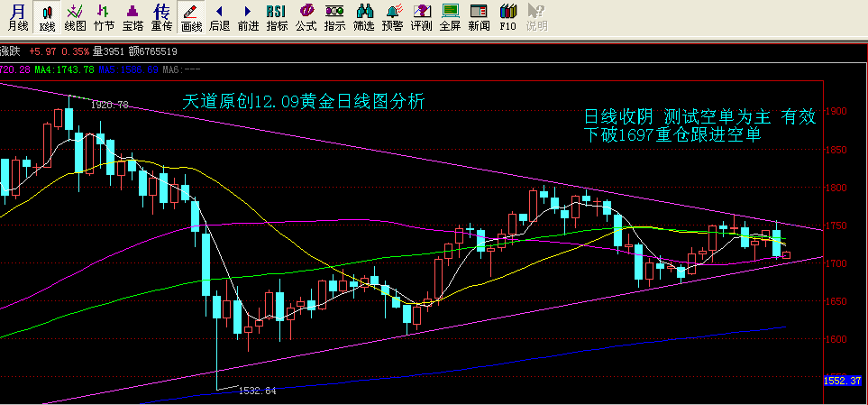The image size is (868, 405).
Task: Click the 1800 price axis label
Action: (836, 188)
